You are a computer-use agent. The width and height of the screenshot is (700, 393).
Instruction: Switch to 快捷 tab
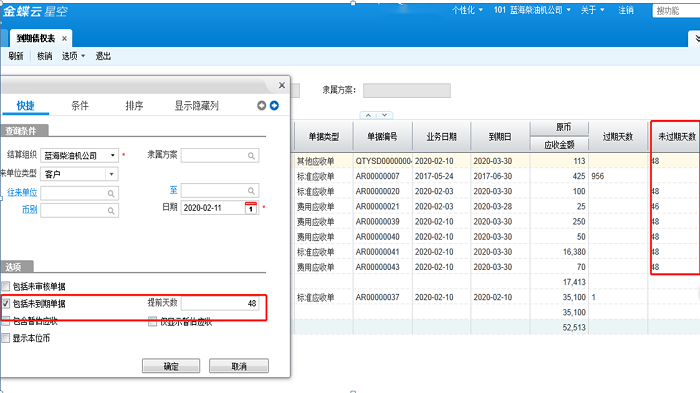coord(25,105)
